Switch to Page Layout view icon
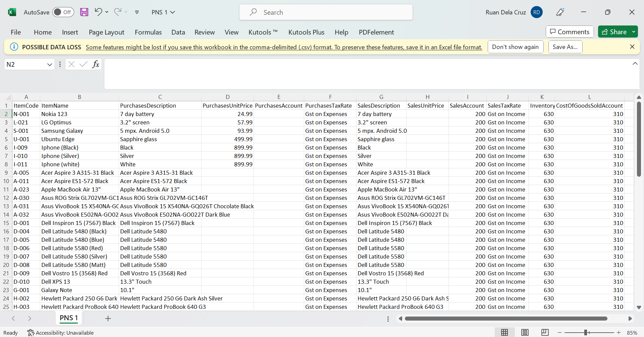This screenshot has height=337, width=644. coord(525,332)
